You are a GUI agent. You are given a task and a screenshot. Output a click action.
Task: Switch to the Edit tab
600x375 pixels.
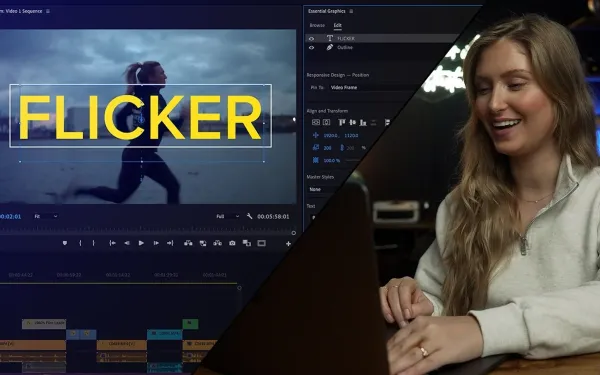tap(338, 25)
